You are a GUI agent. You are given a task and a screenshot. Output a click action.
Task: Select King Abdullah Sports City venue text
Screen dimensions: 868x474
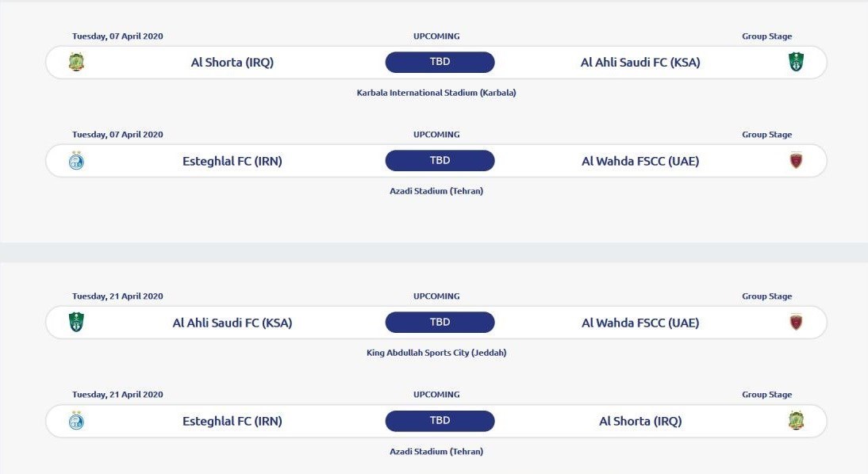(x=436, y=353)
